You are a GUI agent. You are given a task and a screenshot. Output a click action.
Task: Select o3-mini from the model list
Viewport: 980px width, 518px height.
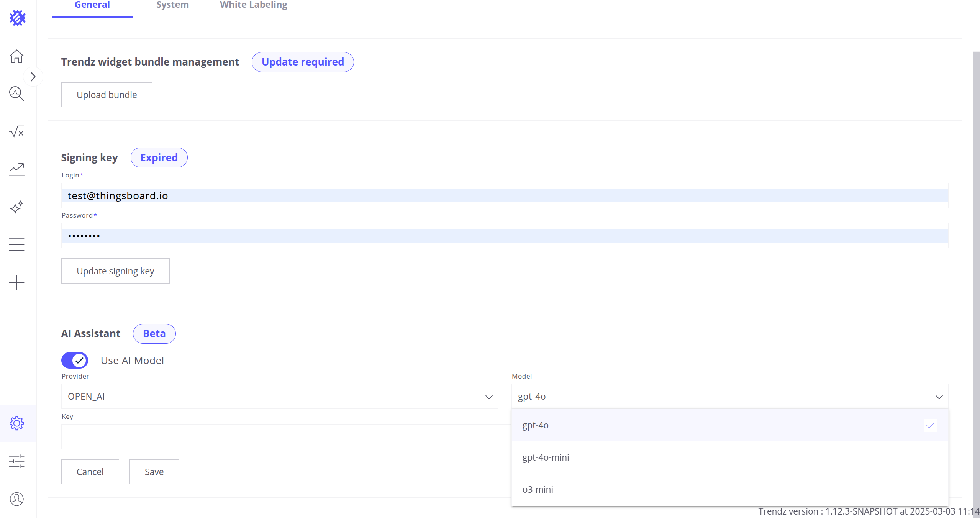tap(730, 490)
